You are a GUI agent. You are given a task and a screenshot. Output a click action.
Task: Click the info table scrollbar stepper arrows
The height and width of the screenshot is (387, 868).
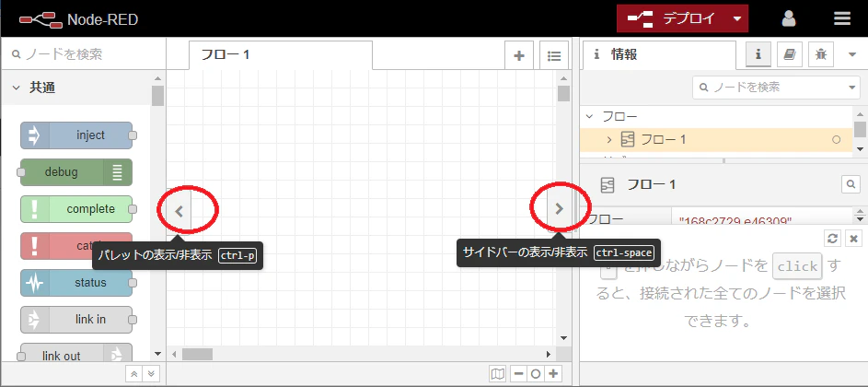pos(860,214)
